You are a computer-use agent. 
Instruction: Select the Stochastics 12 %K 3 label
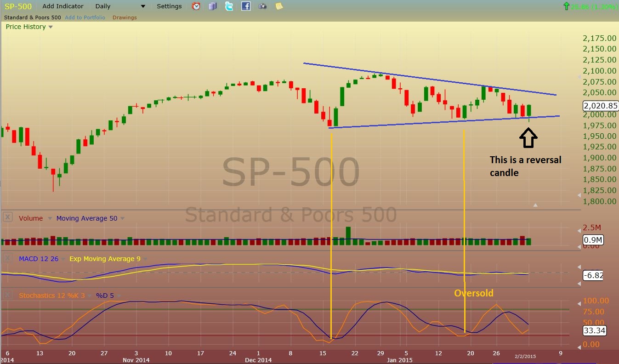[x=51, y=296]
